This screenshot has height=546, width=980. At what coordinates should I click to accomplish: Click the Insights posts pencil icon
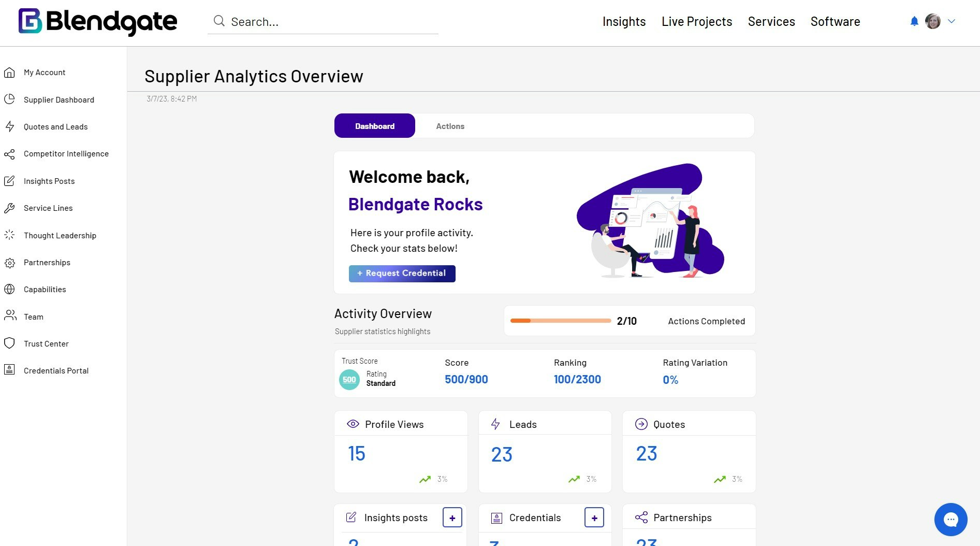[351, 517]
